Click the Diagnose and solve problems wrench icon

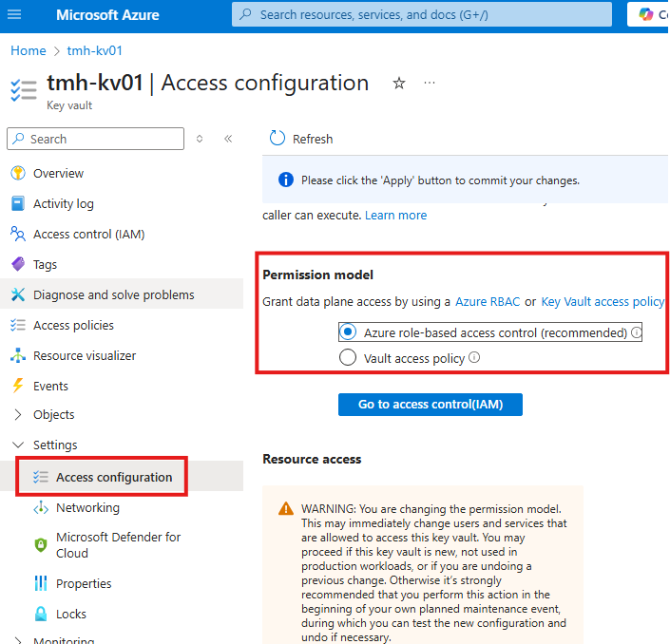[x=18, y=294]
